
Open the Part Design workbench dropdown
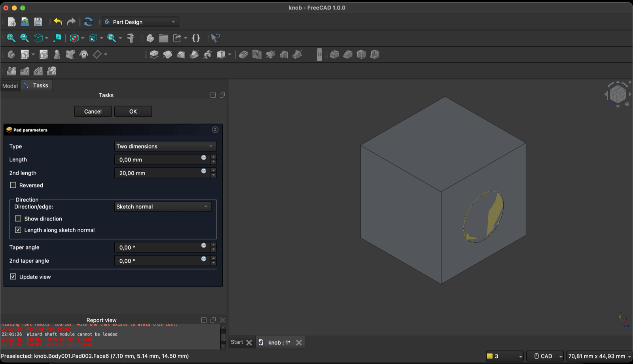(140, 22)
